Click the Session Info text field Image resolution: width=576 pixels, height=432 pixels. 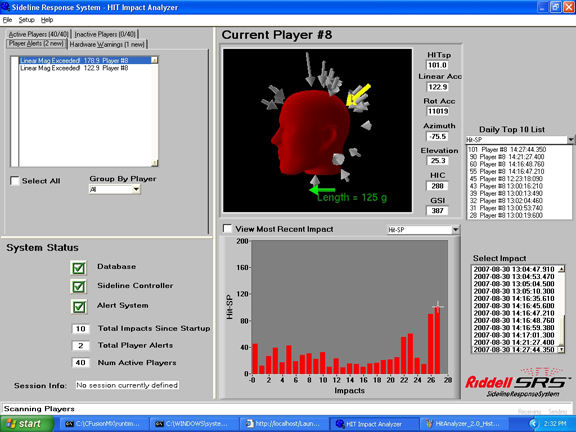tap(127, 385)
